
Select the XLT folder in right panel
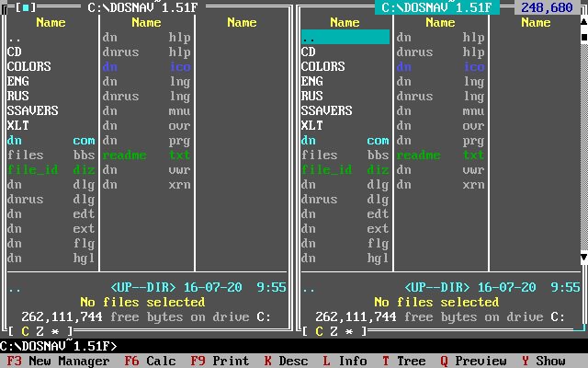[x=345, y=125]
